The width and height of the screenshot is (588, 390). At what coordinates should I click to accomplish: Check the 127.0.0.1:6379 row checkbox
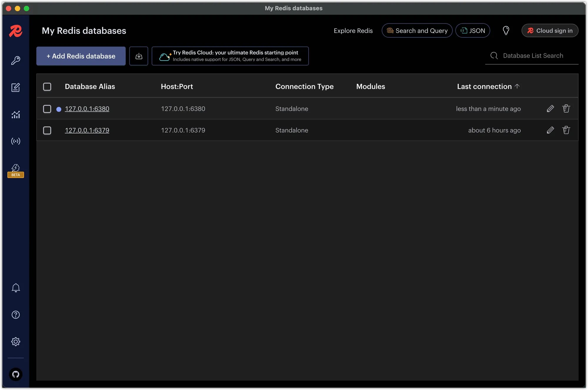click(47, 130)
